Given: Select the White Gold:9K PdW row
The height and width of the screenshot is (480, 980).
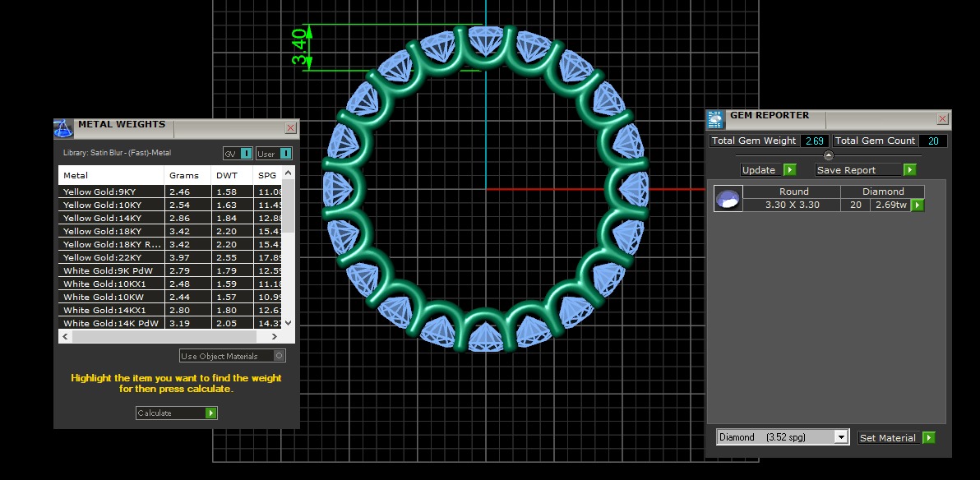Looking at the screenshot, I should point(170,270).
